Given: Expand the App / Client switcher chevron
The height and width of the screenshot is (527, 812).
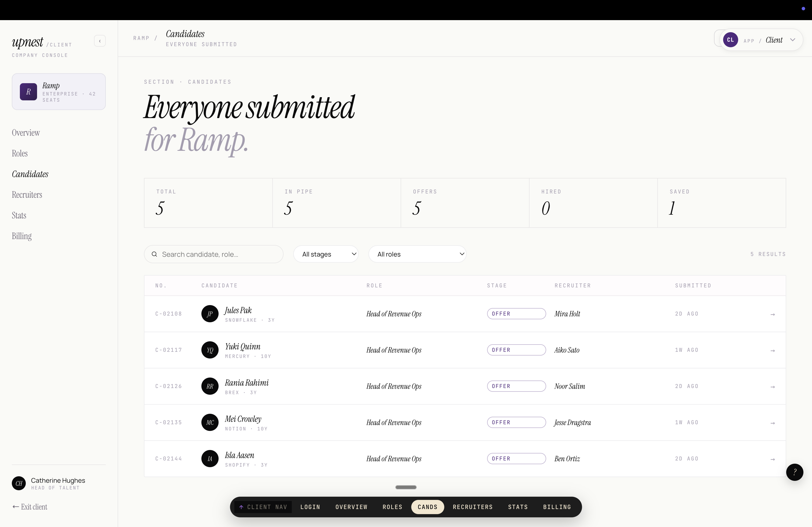Looking at the screenshot, I should point(793,40).
